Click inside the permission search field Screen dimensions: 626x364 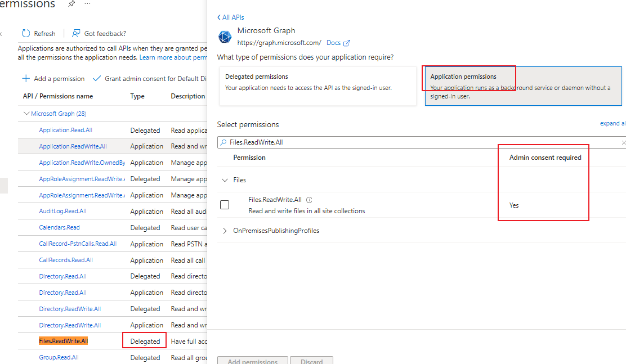394,142
